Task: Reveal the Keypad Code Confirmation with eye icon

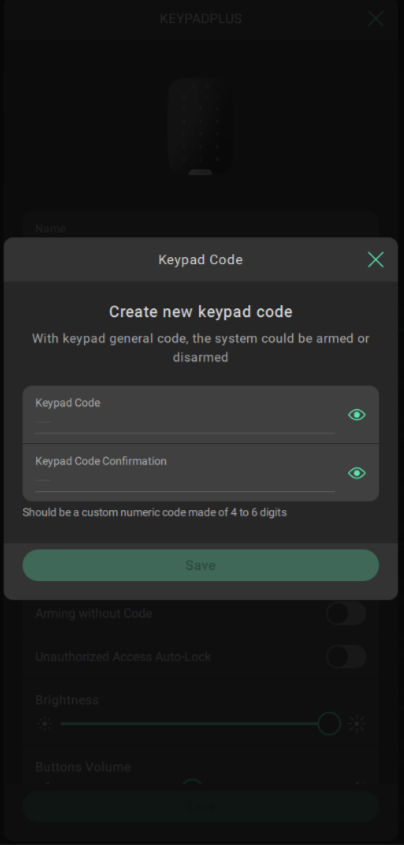Action: click(357, 473)
